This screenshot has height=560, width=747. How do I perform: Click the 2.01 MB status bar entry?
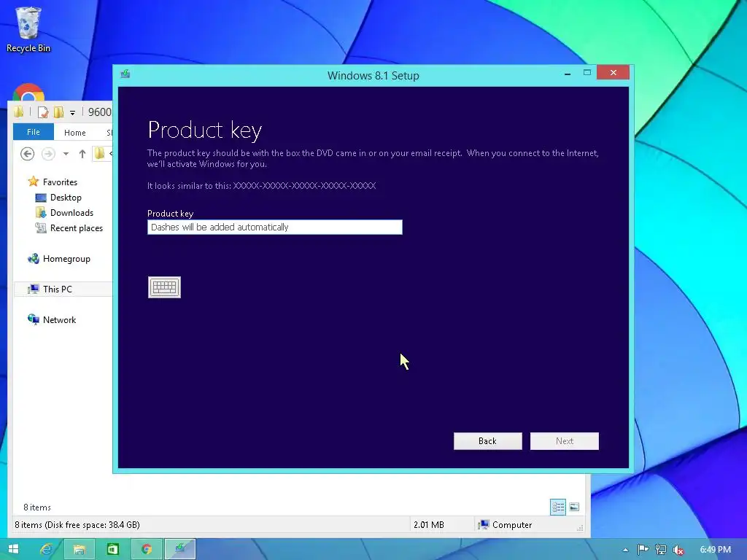[429, 525]
